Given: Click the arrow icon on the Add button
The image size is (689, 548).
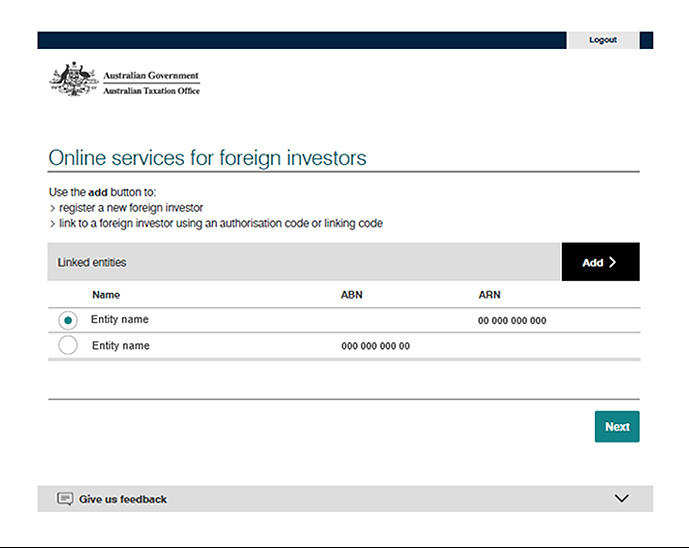Looking at the screenshot, I should (612, 262).
